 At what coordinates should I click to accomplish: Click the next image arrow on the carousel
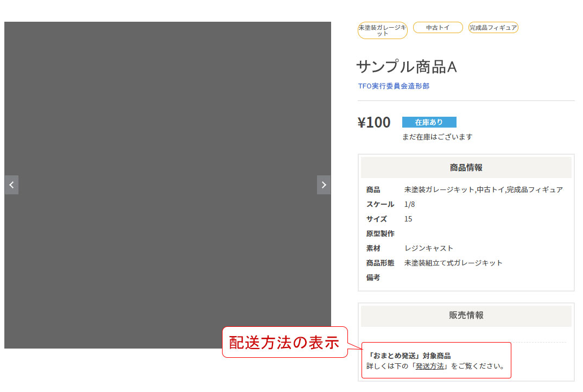click(324, 185)
